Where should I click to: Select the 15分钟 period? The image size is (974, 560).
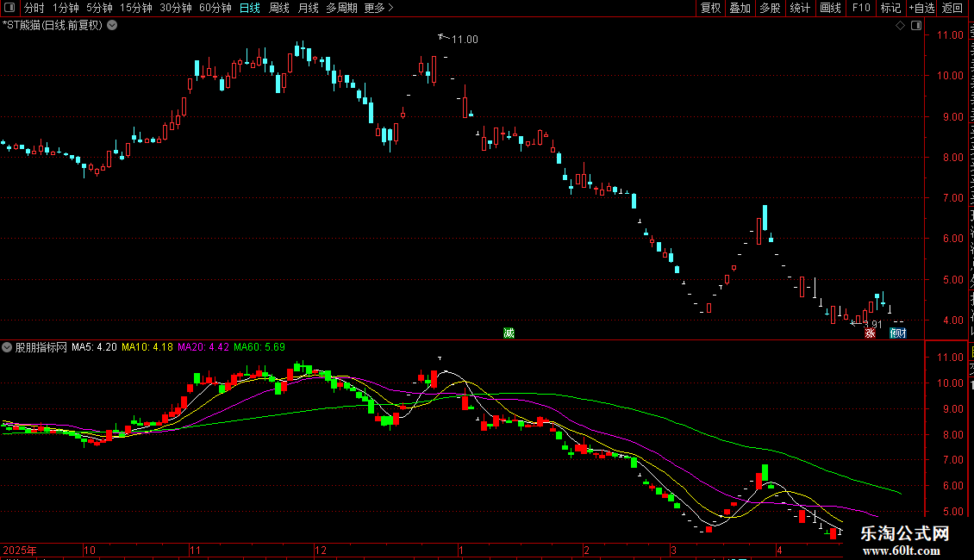click(x=136, y=8)
